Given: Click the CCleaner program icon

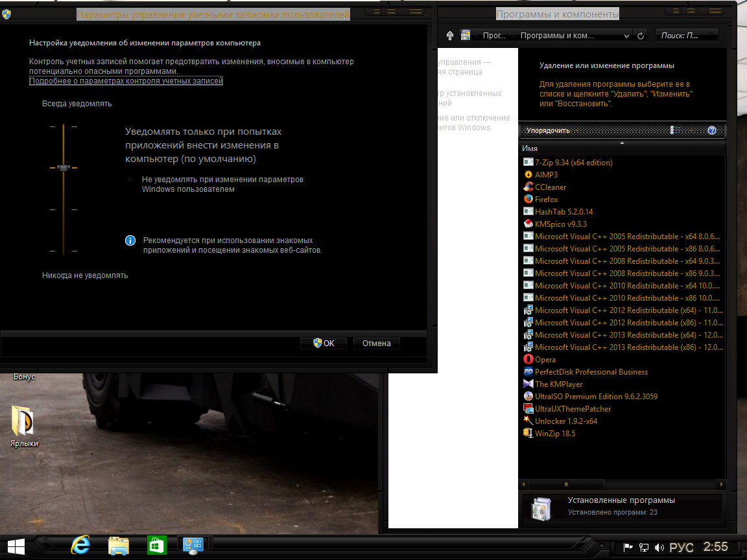Looking at the screenshot, I should click(528, 187).
